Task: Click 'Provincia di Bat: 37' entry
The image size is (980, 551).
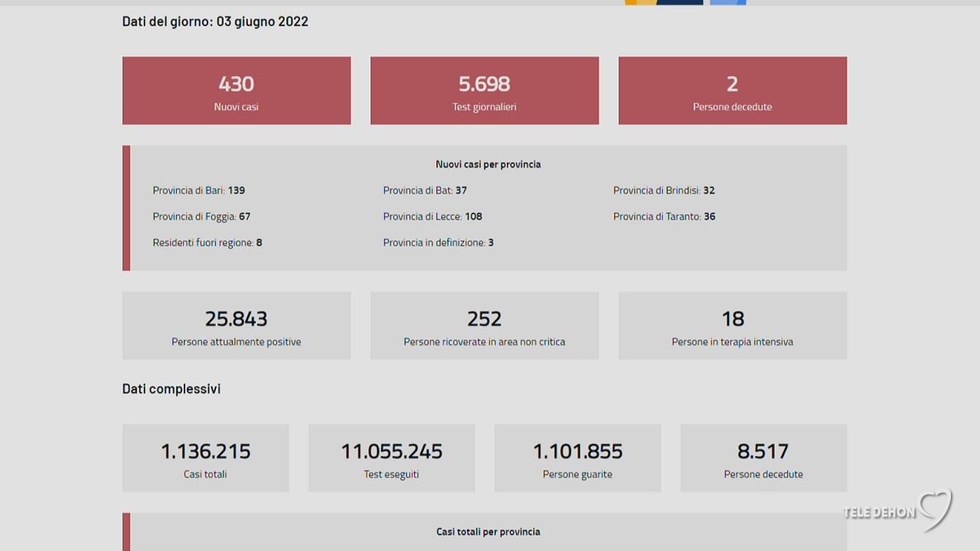Action: point(425,190)
